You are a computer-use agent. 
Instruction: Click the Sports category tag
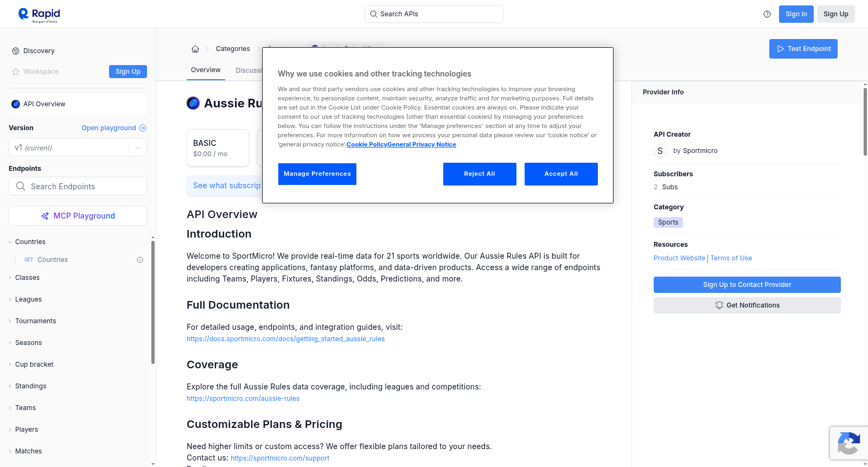[x=668, y=222]
